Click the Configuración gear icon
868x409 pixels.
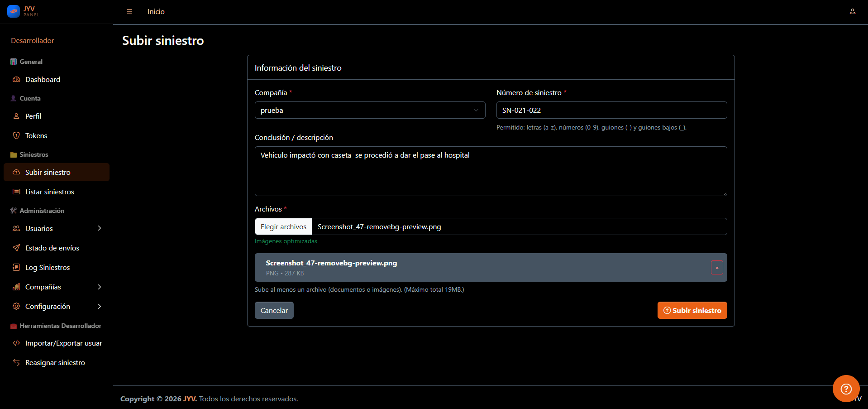click(16, 306)
